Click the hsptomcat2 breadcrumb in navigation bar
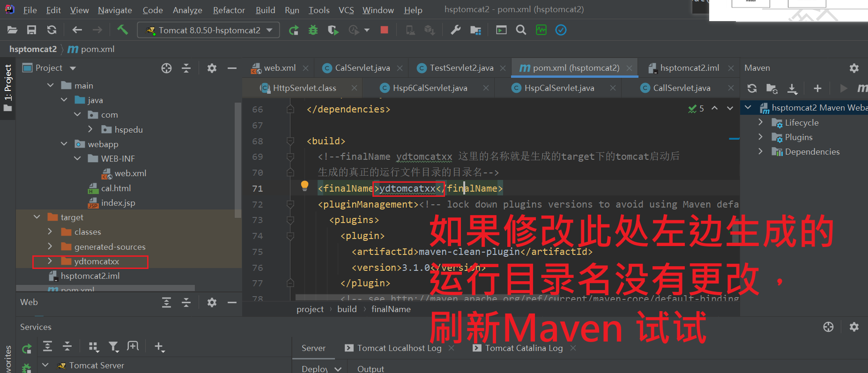Viewport: 868px width, 373px height. pos(33,49)
